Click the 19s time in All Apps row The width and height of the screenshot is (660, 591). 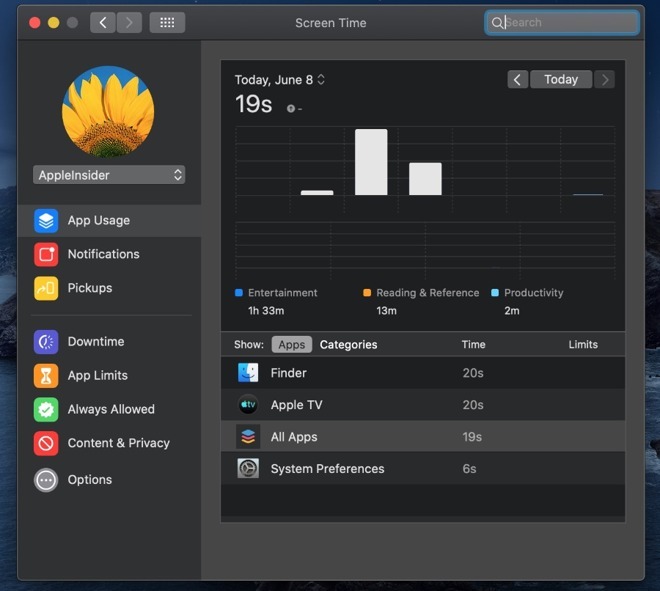(x=472, y=437)
